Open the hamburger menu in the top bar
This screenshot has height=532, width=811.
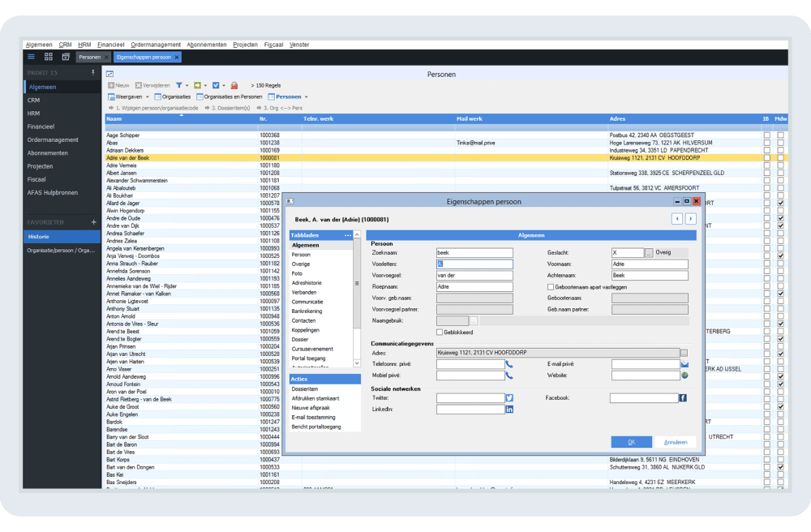[32, 58]
